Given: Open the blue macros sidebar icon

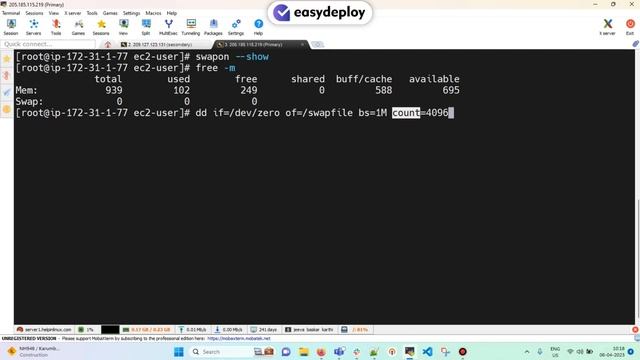Looking at the screenshot, I should (x=7, y=93).
